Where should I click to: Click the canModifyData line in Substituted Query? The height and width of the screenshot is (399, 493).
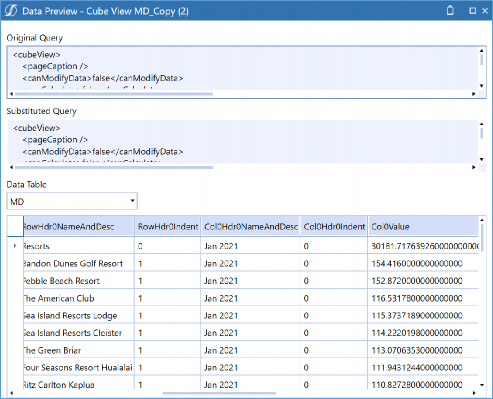(x=103, y=152)
